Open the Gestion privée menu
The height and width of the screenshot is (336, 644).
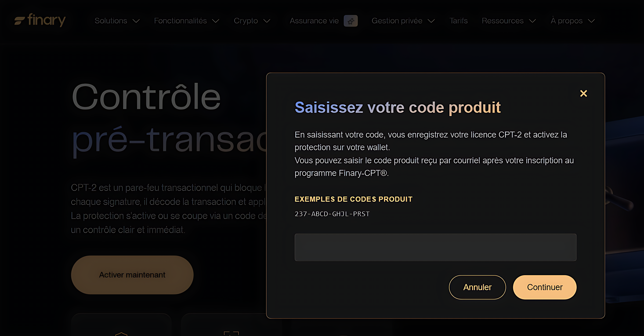pyautogui.click(x=397, y=21)
